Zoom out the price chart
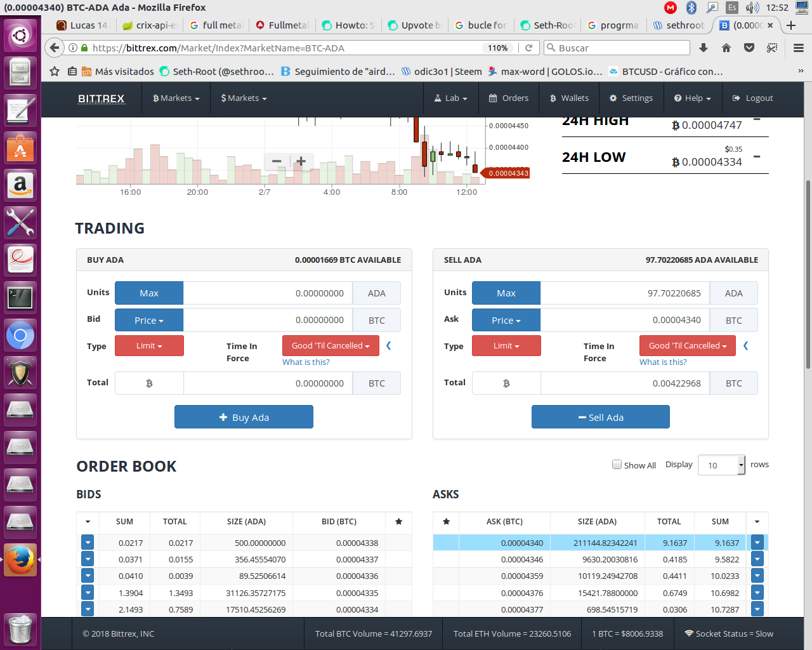The width and height of the screenshot is (812, 650). click(x=277, y=161)
